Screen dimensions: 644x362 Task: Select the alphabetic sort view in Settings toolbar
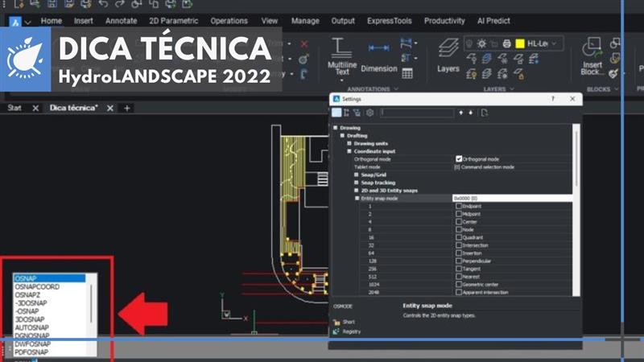[346, 113]
